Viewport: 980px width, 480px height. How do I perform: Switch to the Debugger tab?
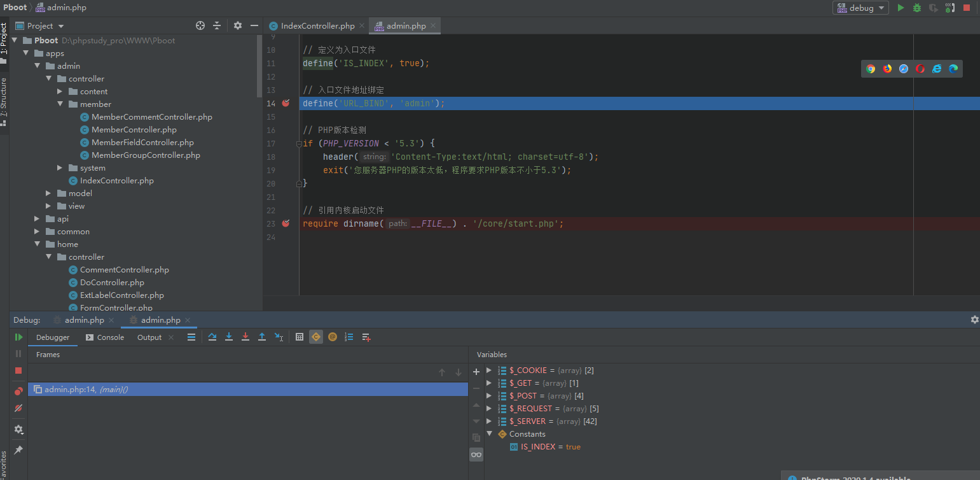pyautogui.click(x=53, y=337)
